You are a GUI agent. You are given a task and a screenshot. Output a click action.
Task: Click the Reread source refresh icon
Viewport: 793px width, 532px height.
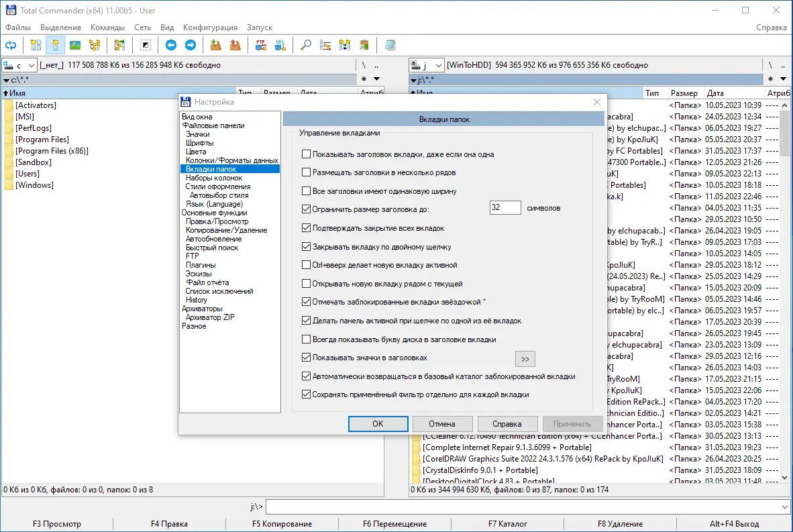click(11, 46)
